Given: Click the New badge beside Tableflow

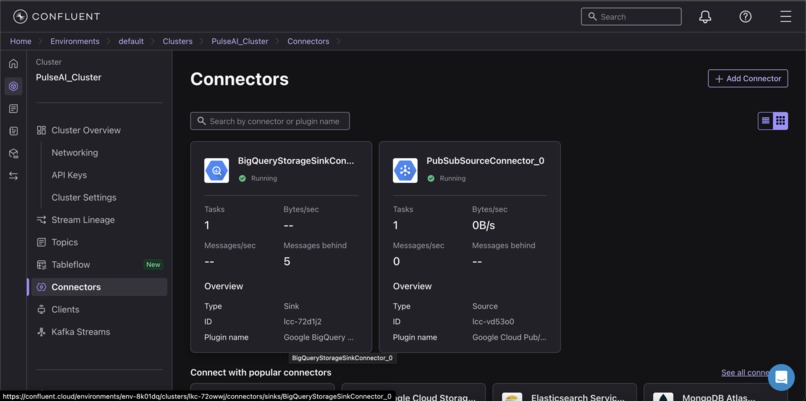Looking at the screenshot, I should click(153, 265).
